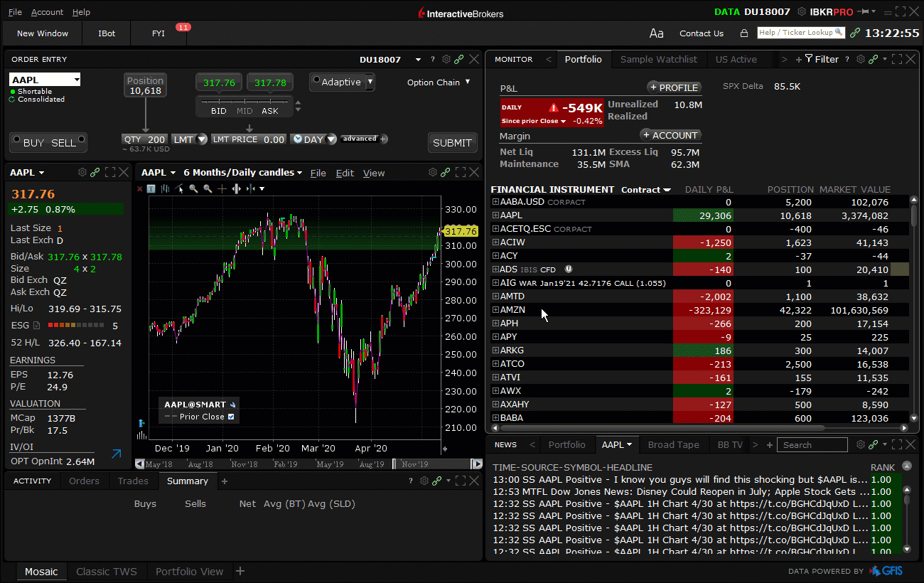Switch to the Sample Watchlist tab
This screenshot has height=583, width=924.
658,60
